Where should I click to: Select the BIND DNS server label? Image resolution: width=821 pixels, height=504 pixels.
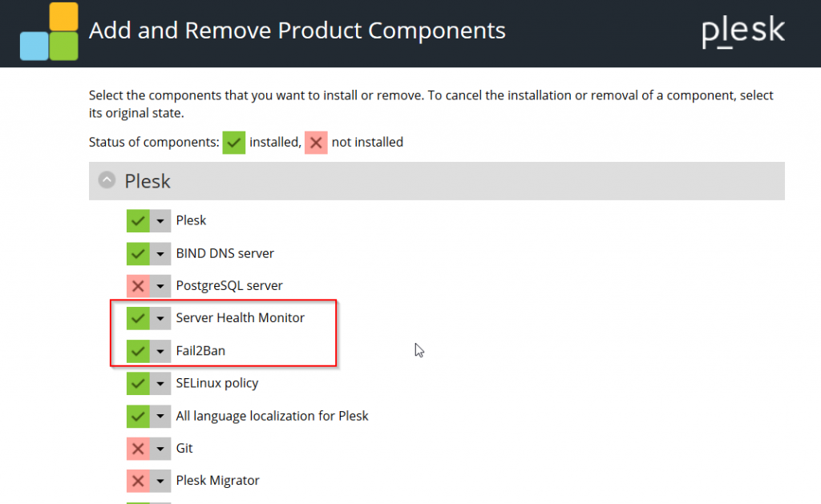point(224,253)
